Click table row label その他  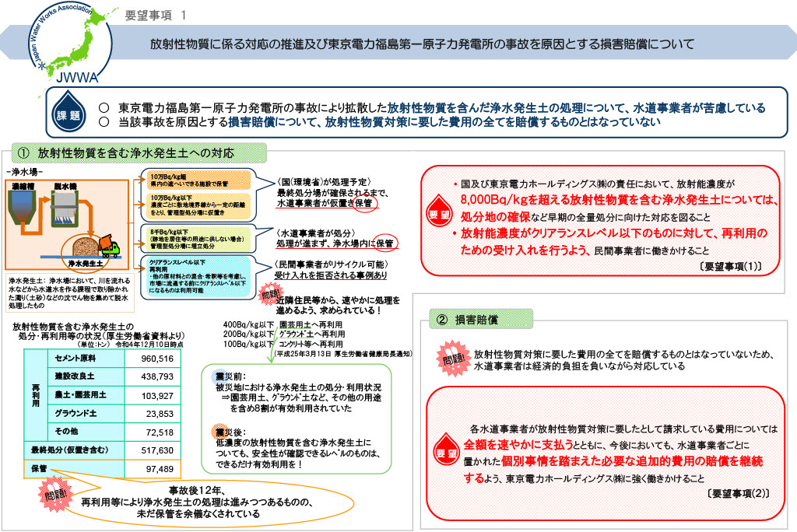click(67, 432)
